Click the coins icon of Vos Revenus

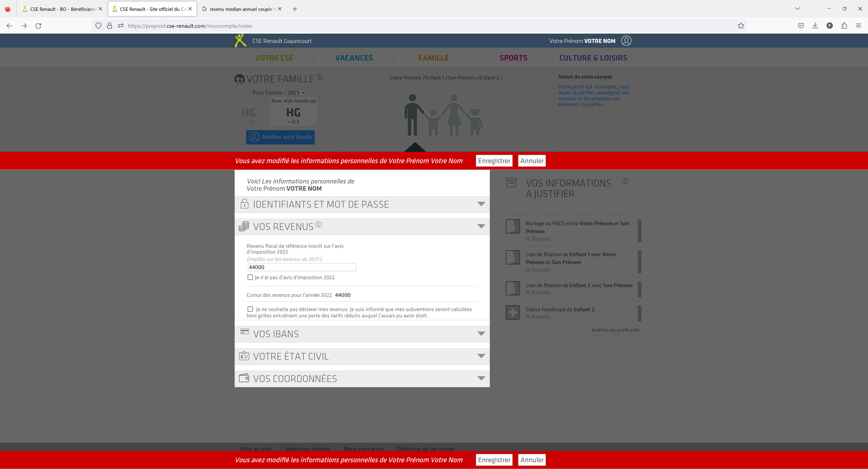244,226
